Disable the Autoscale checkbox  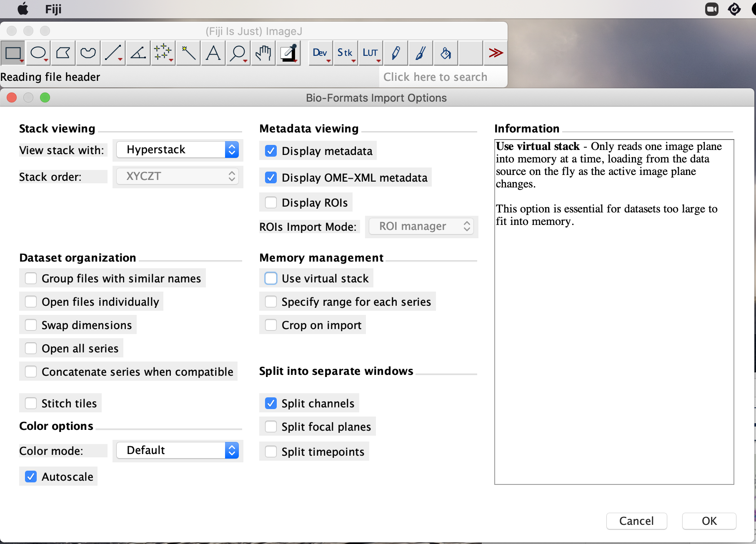[31, 477]
